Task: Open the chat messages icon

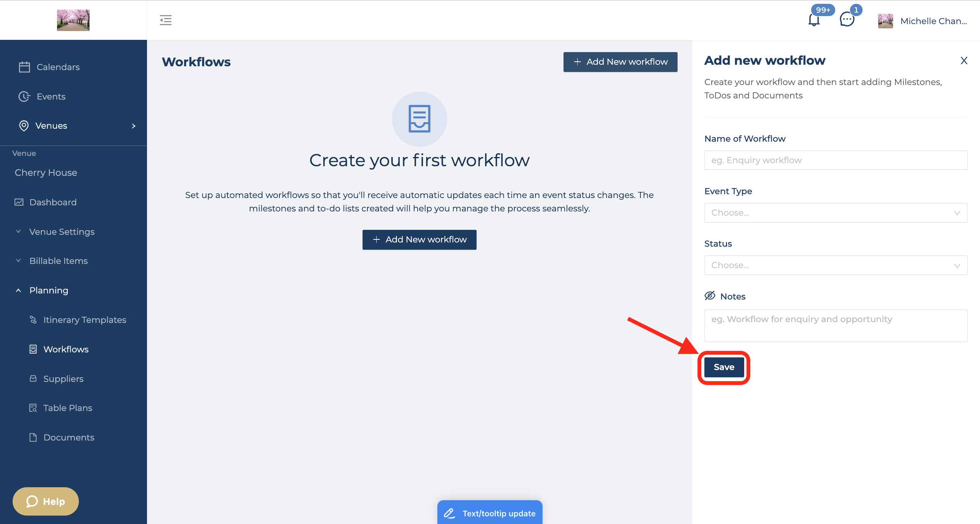Action: [846, 19]
